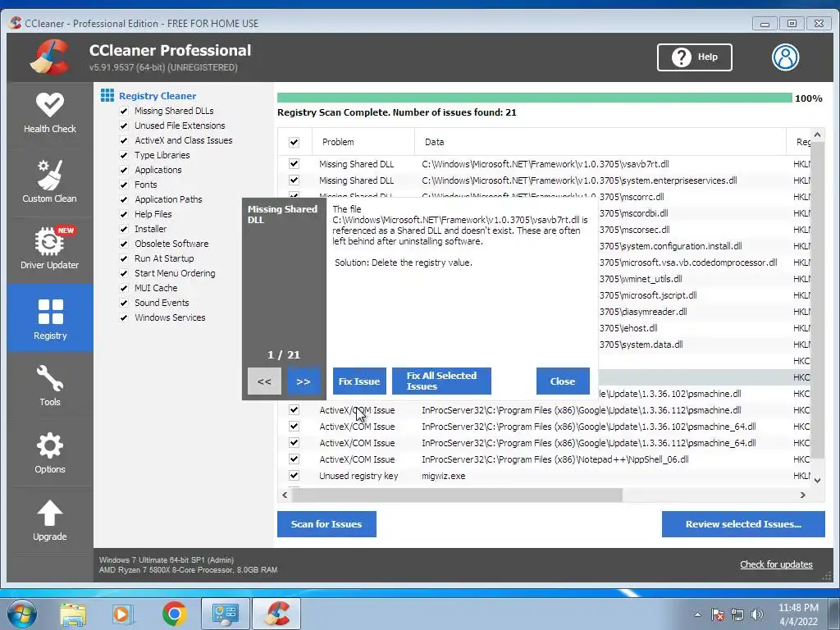Image resolution: width=840 pixels, height=630 pixels.
Task: Toggle Application Paths checkbox
Action: (124, 199)
